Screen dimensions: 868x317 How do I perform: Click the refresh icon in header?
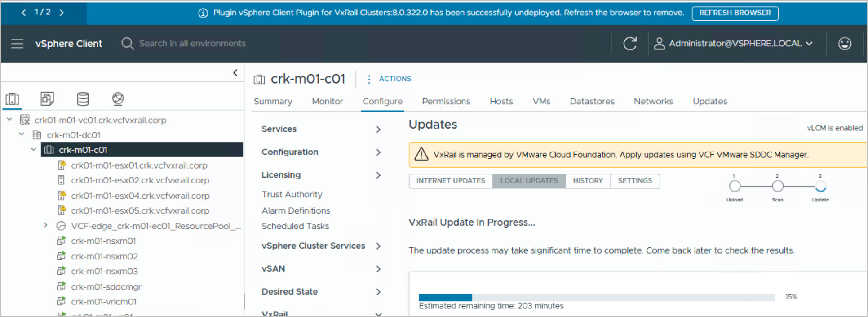630,44
